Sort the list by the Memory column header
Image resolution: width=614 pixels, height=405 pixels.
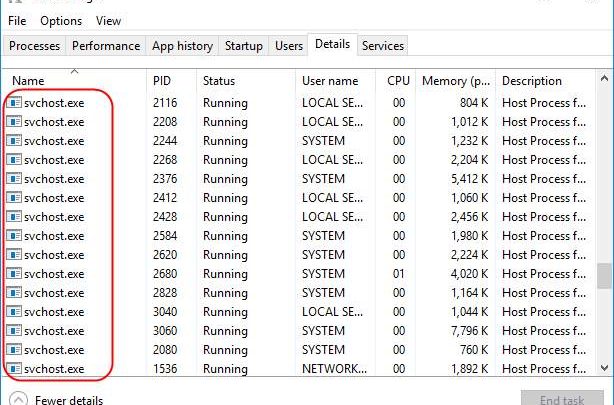(x=455, y=80)
